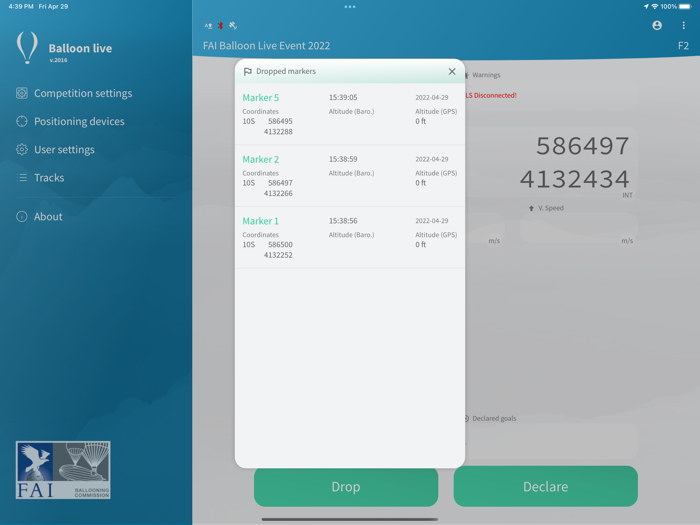Click the satellite GPS status icon
Viewport: 700px width, 525px height.
tap(233, 25)
